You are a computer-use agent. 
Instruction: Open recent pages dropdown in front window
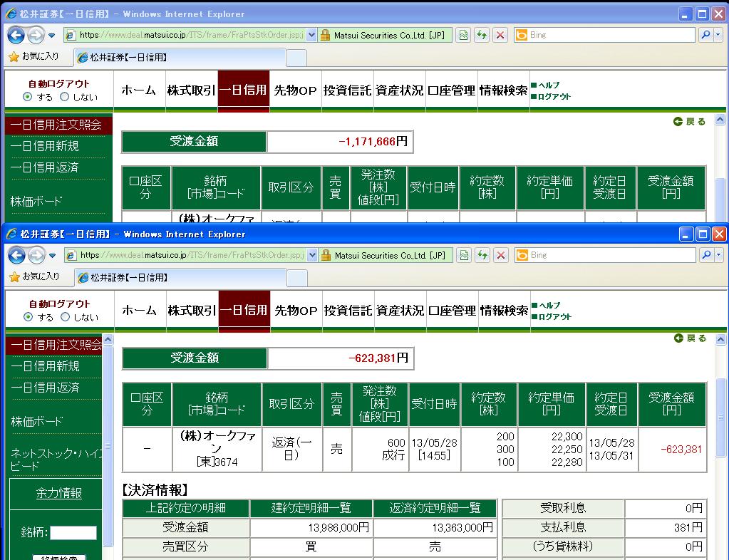point(53,255)
